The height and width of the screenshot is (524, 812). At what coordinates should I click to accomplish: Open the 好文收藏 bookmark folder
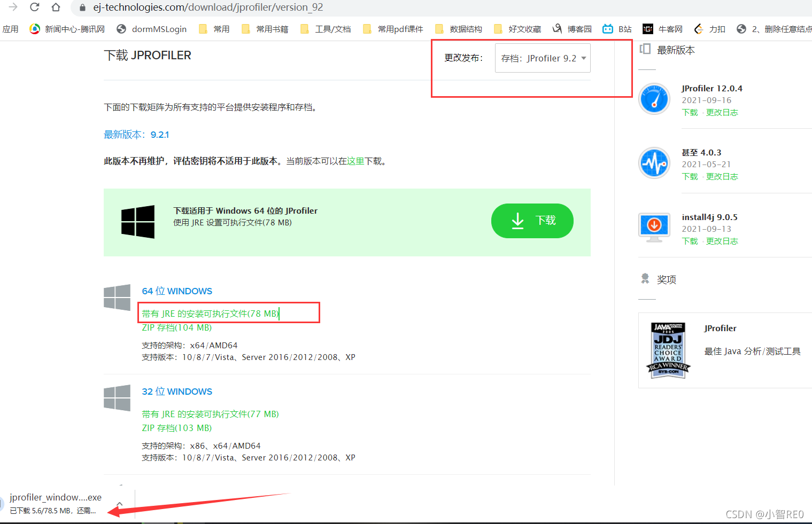[518, 29]
